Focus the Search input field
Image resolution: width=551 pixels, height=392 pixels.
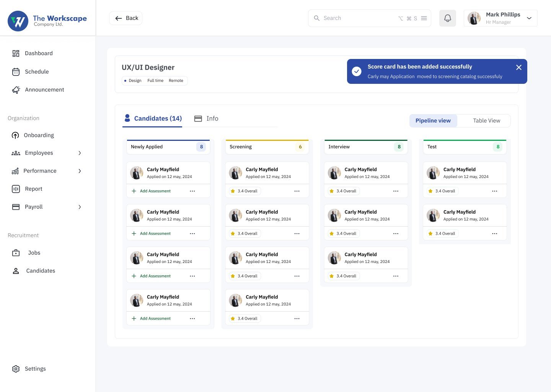[x=370, y=18]
